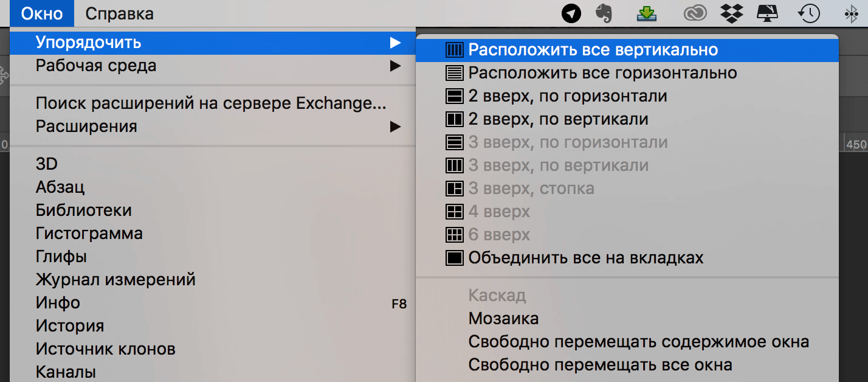This screenshot has width=868, height=382.
Task: Click the 2-up vertical layout icon
Action: pos(454,119)
